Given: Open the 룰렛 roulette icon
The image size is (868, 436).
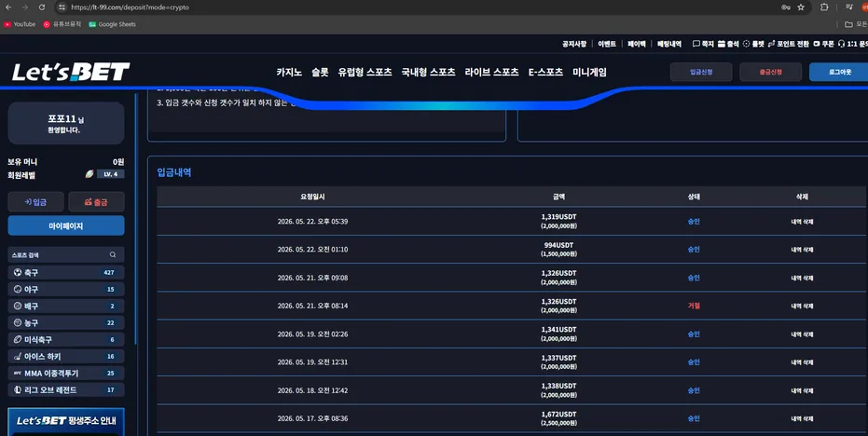Looking at the screenshot, I should (746, 44).
